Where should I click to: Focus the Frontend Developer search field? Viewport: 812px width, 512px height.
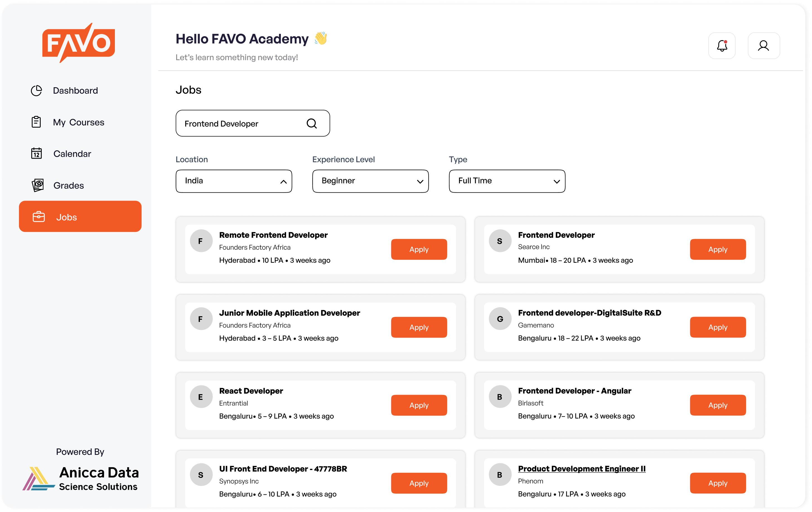click(253, 123)
